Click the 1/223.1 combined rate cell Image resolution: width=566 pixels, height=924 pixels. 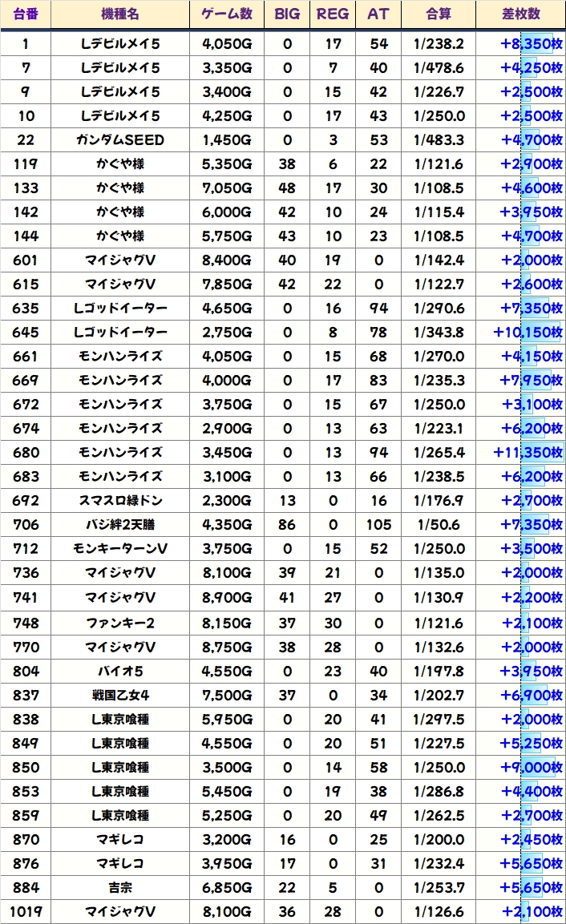tap(439, 429)
